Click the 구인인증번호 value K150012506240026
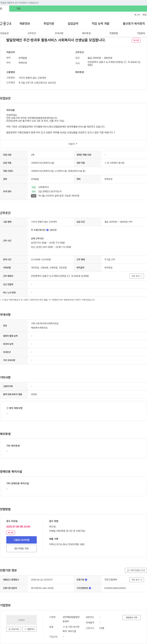147x644 pixels. (115, 588)
